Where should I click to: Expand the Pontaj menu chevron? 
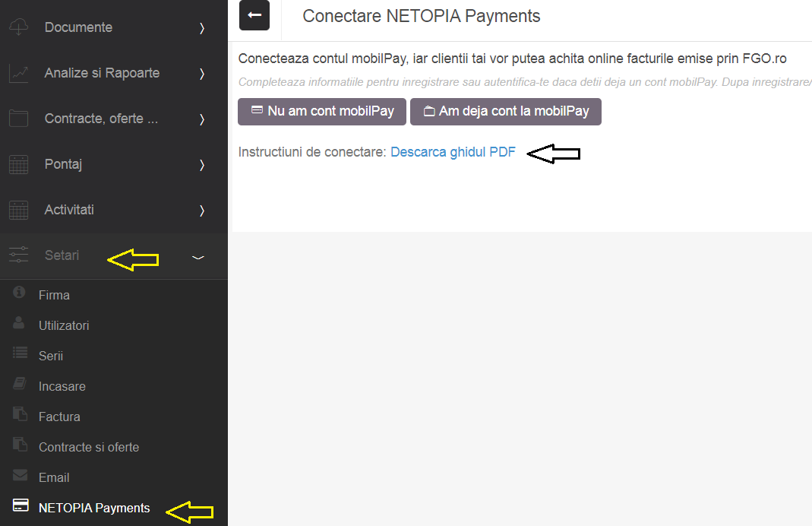202,165
